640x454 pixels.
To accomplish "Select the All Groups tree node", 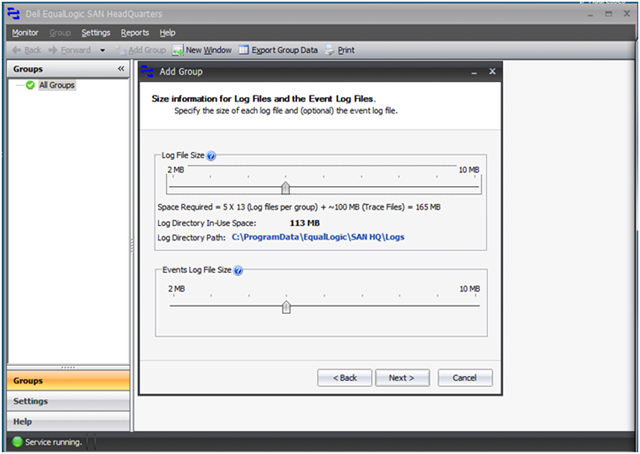I will [x=57, y=85].
